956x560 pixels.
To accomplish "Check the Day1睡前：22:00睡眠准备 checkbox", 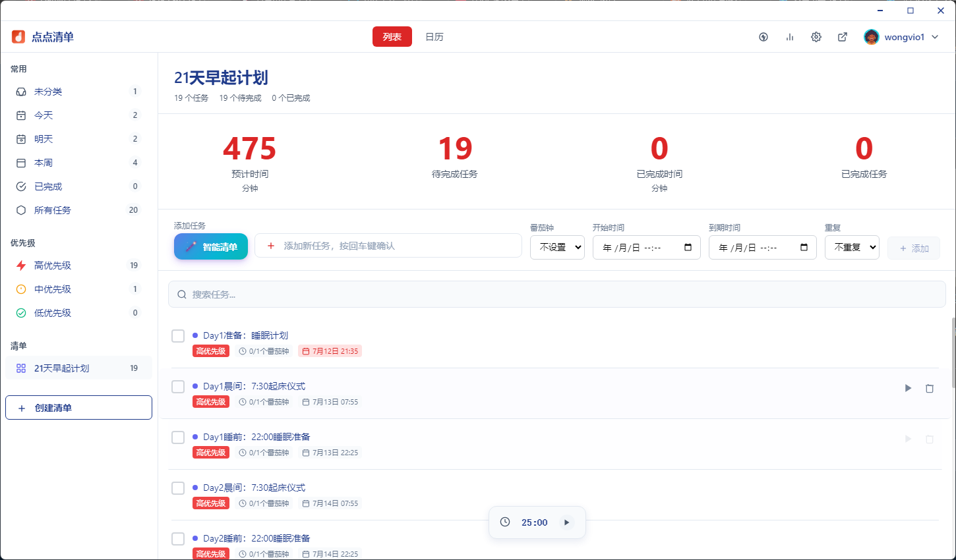I will (178, 437).
